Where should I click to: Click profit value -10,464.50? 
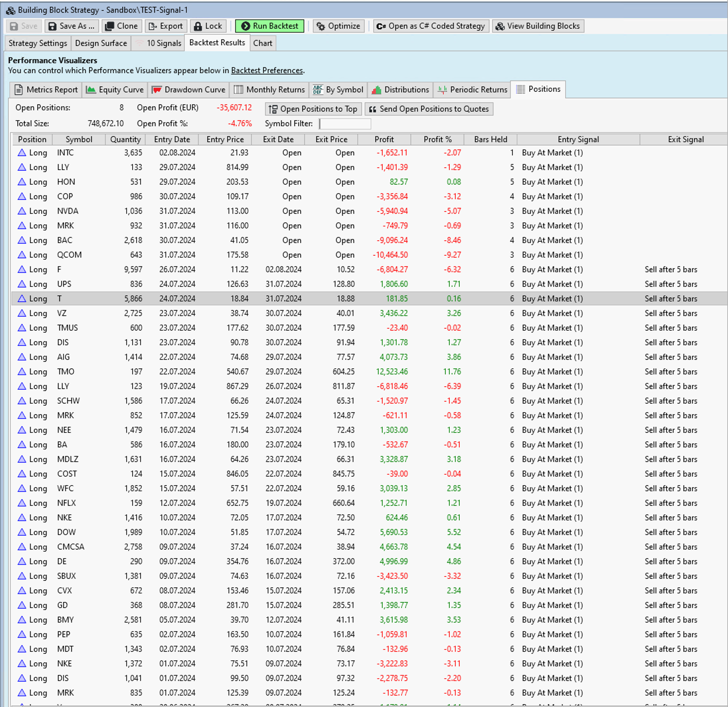(x=390, y=255)
